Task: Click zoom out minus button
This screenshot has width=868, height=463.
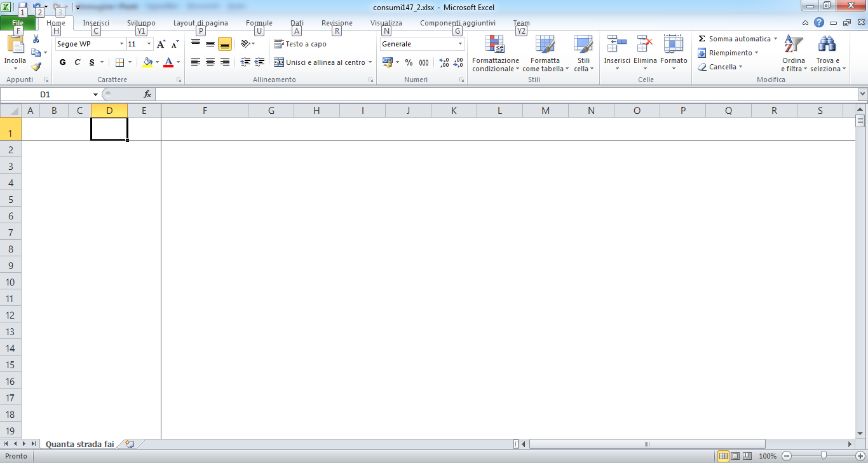Action: (787, 456)
